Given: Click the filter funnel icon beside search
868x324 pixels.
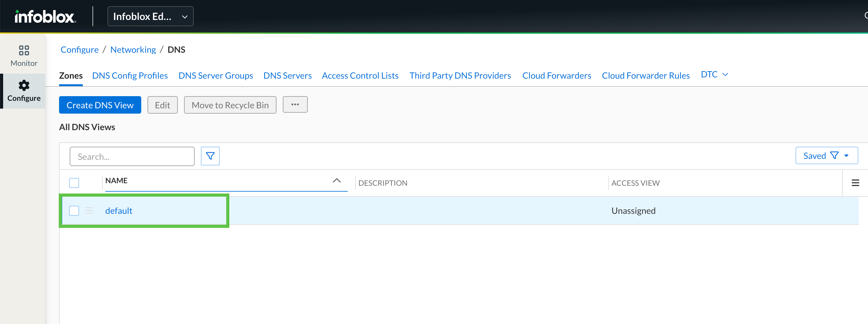Looking at the screenshot, I should pyautogui.click(x=210, y=156).
